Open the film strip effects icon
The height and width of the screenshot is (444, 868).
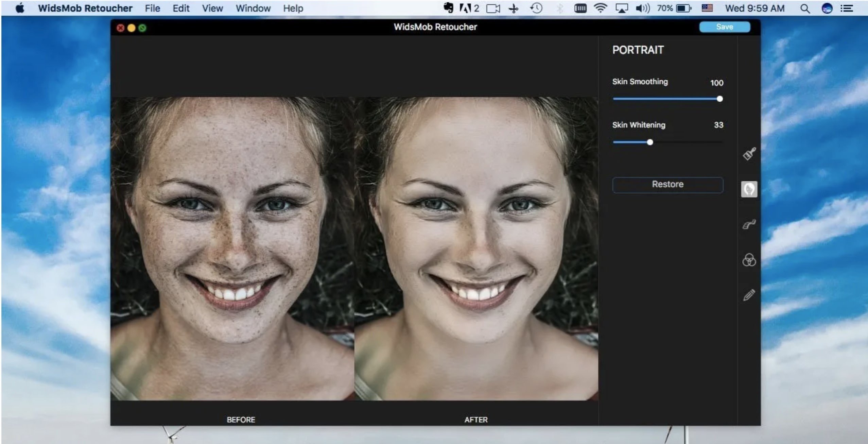(749, 224)
